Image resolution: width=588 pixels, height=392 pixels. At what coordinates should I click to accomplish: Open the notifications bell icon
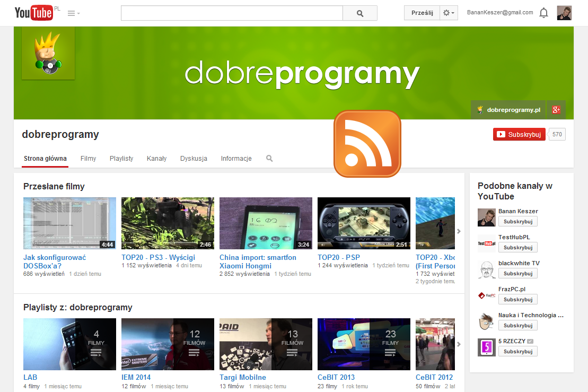543,13
